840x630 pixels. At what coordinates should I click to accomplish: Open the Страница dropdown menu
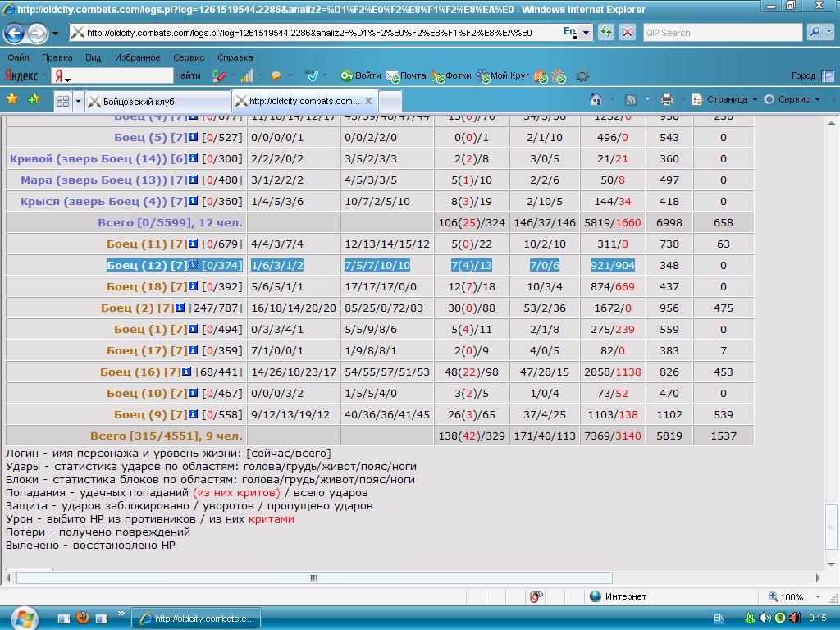(724, 99)
